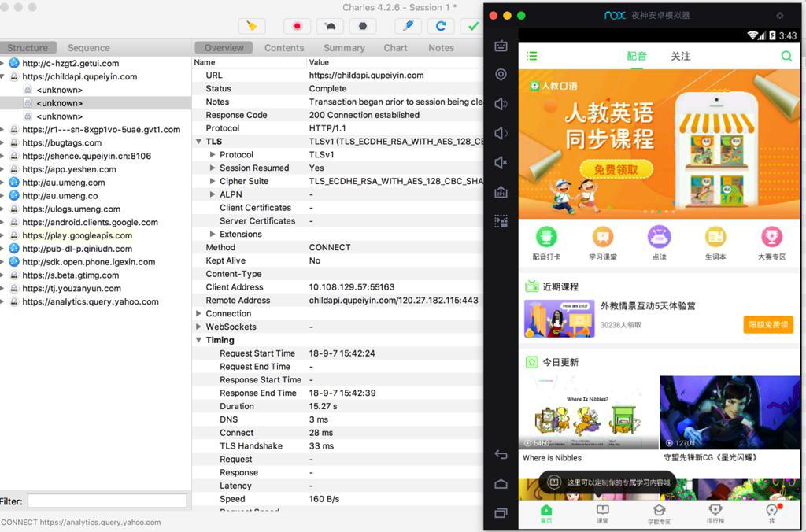This screenshot has height=532, width=806.
Task: Expand the Connection section
Action: tap(199, 313)
